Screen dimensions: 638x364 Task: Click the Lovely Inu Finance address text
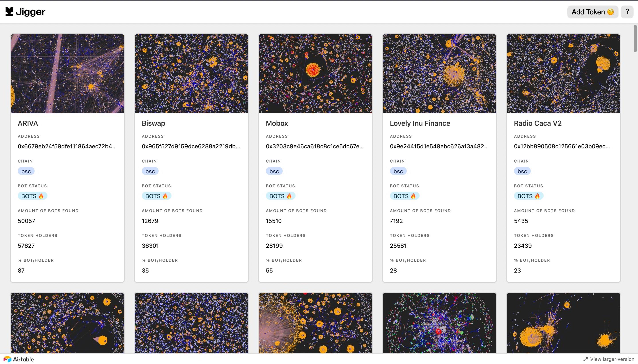[x=439, y=147]
